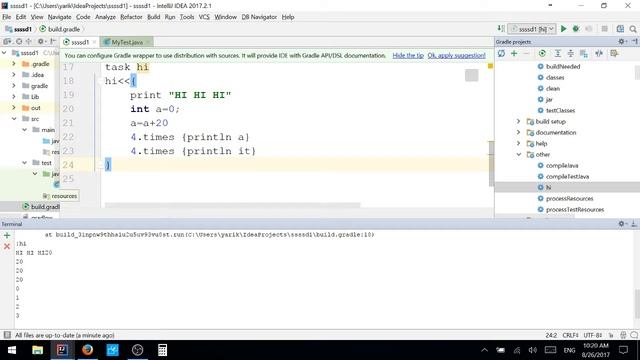Select the buildNeeded Gradle task
This screenshot has height=360, width=640.
(x=563, y=66)
